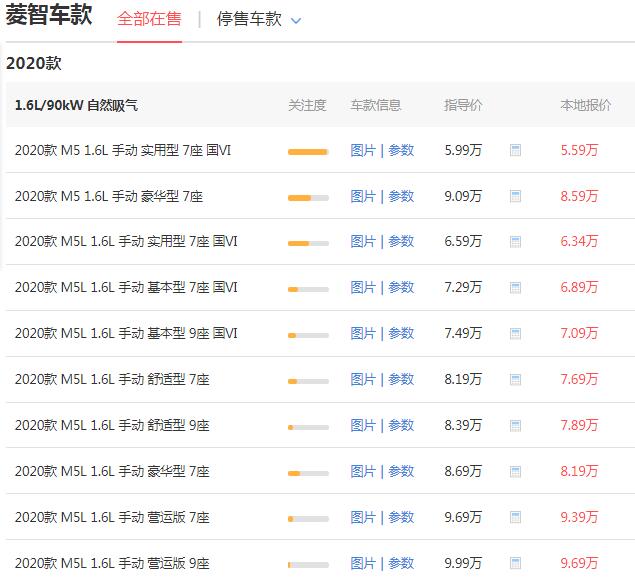The image size is (635, 577).
Task: Open model 2020款 M5L 1.6L 手动 营运版 7座
Action: coord(112,517)
